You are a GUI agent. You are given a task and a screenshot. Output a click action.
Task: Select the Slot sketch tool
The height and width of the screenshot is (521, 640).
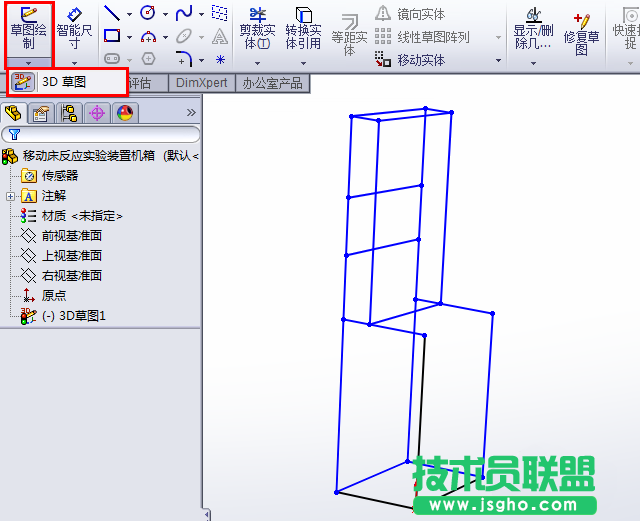pos(111,59)
